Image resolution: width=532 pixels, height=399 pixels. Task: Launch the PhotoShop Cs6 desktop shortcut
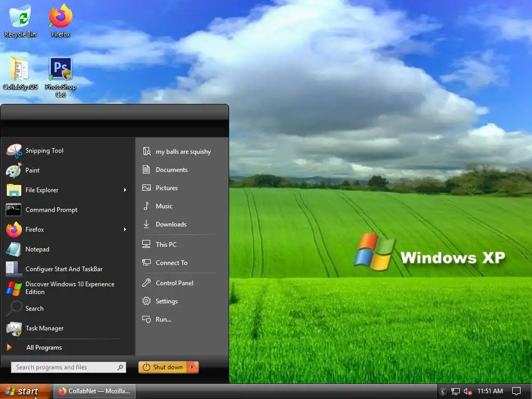[60, 77]
